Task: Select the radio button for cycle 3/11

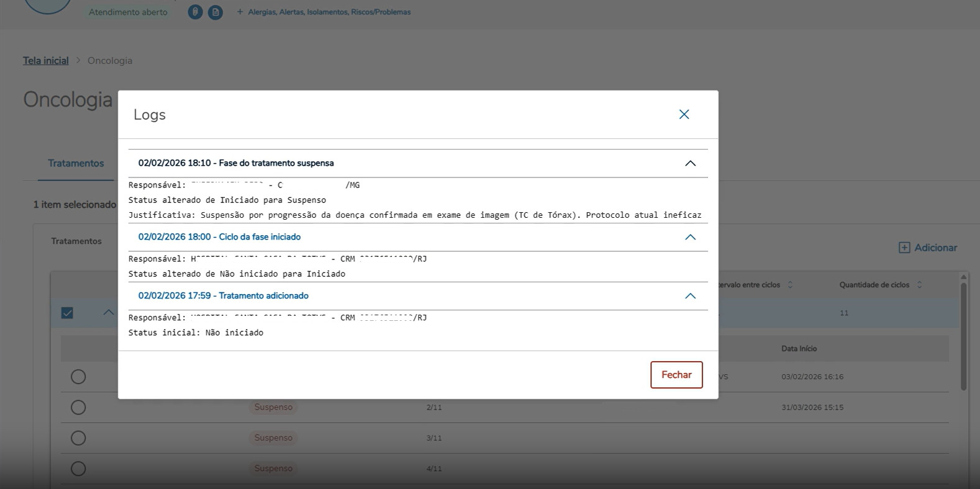Action: (78, 438)
